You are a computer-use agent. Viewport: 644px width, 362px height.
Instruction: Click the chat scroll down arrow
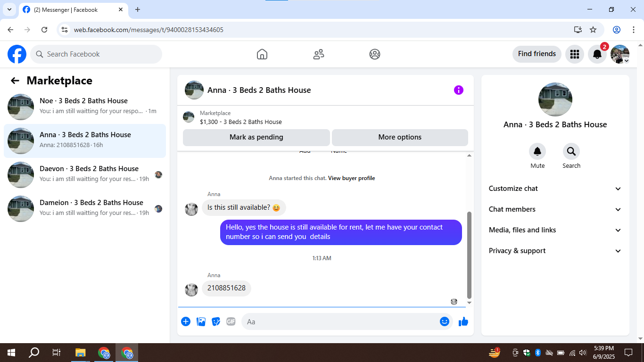pos(469,303)
